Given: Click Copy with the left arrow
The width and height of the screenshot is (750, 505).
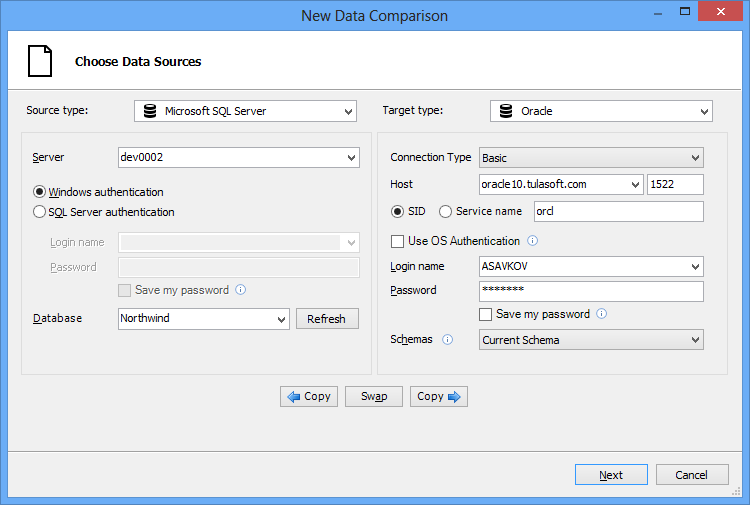Looking at the screenshot, I should (309, 396).
